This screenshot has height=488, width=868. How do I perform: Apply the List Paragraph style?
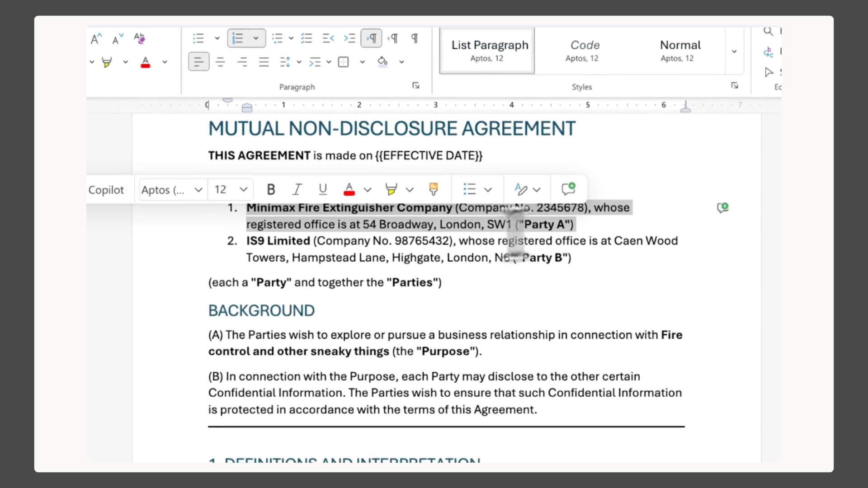487,51
